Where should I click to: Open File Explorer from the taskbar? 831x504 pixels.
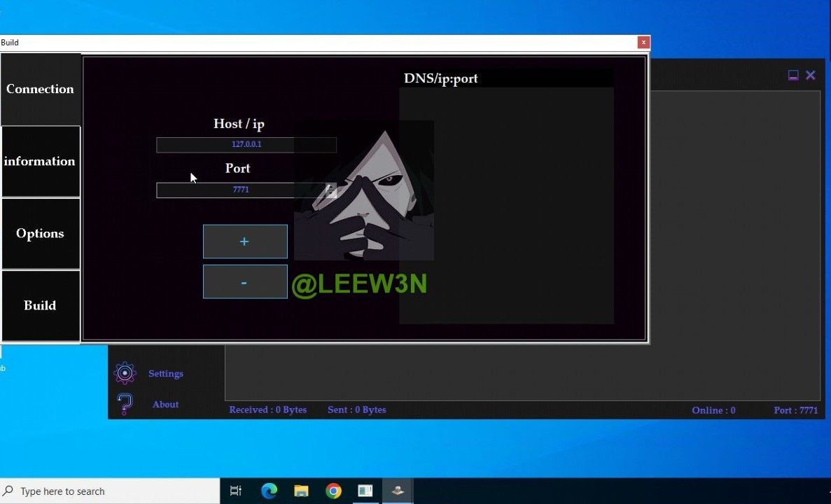pos(301,491)
